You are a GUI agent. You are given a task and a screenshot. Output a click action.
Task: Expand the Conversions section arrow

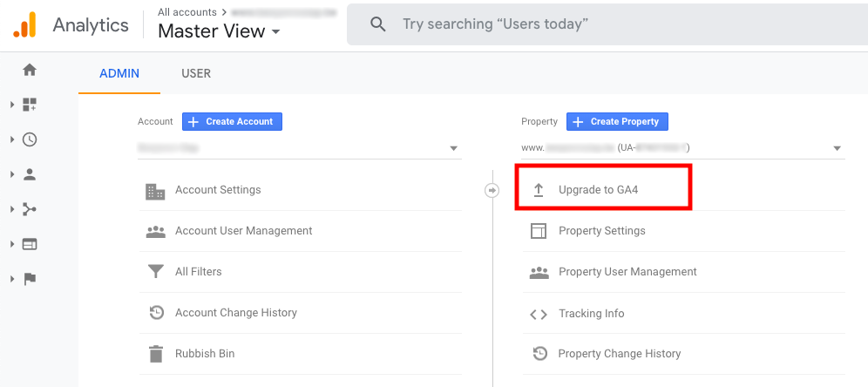click(x=12, y=279)
